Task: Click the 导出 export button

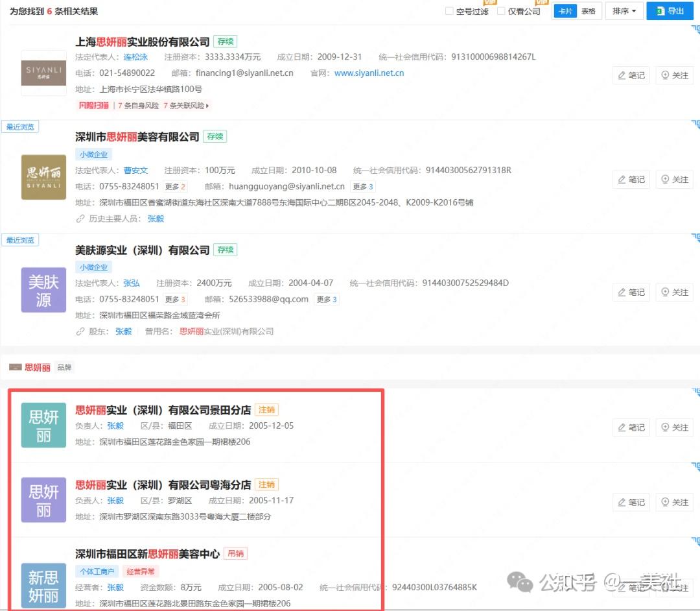Action: coord(670,11)
